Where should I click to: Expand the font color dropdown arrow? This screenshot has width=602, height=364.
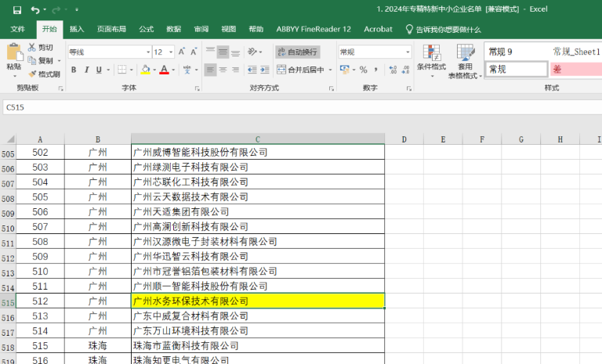pyautogui.click(x=173, y=70)
